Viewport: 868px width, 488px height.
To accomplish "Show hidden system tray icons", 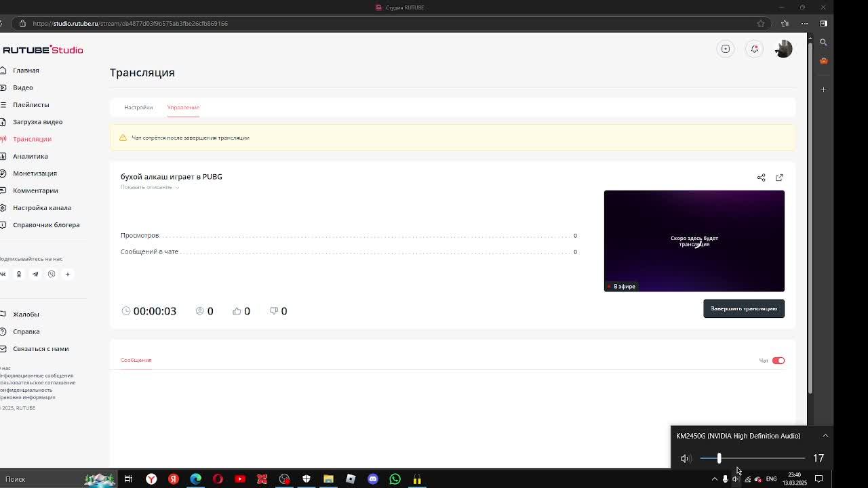I will (x=714, y=479).
